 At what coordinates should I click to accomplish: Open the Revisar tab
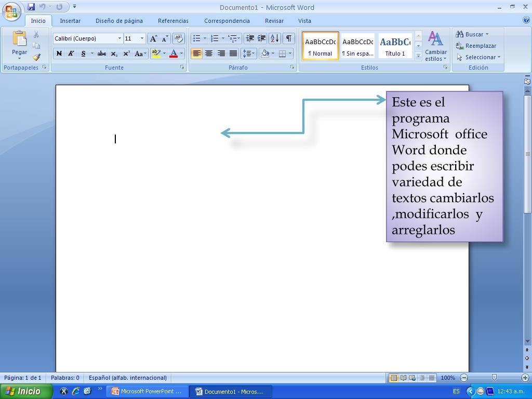click(274, 21)
